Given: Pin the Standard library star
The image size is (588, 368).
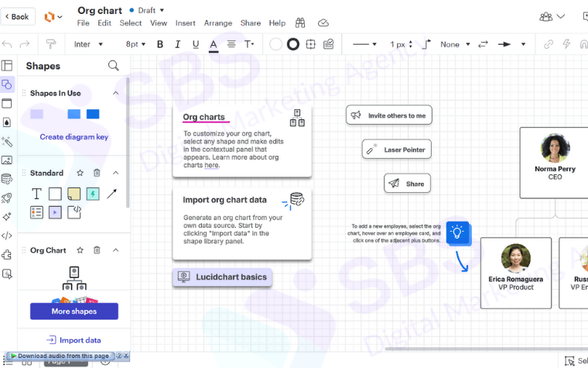Looking at the screenshot, I should (80, 173).
